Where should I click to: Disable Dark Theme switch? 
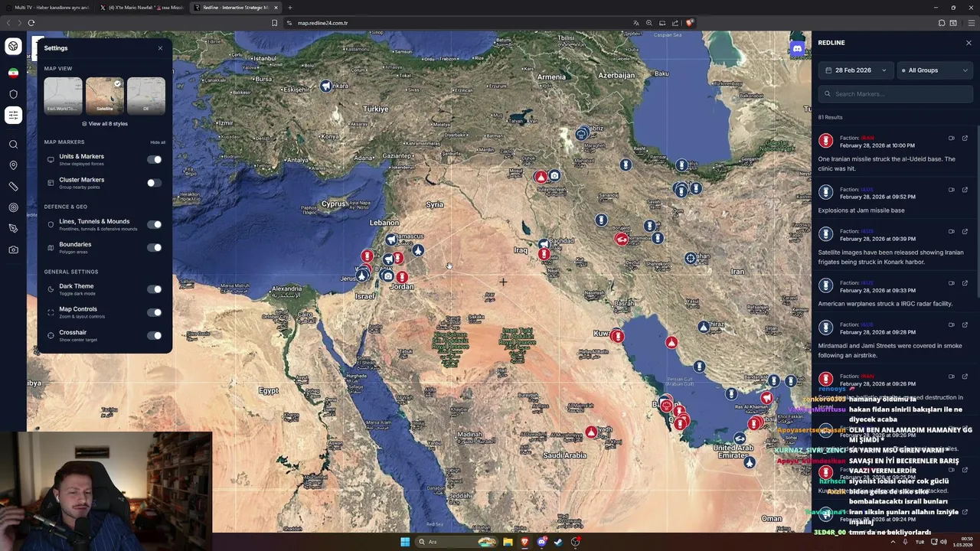tap(155, 289)
